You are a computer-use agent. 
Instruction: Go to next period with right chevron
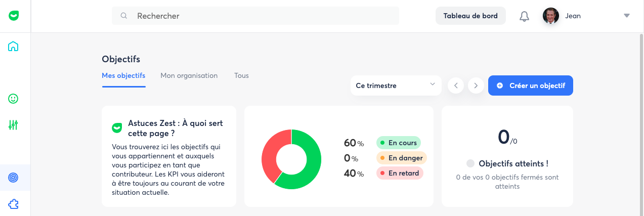pyautogui.click(x=476, y=85)
